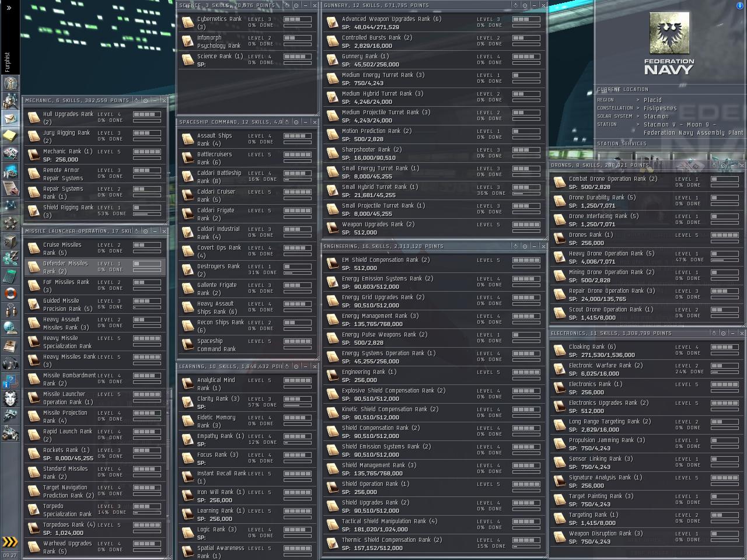The height and width of the screenshot is (560, 747).
Task: Open the character sheet from the sidebar
Action: point(10,83)
